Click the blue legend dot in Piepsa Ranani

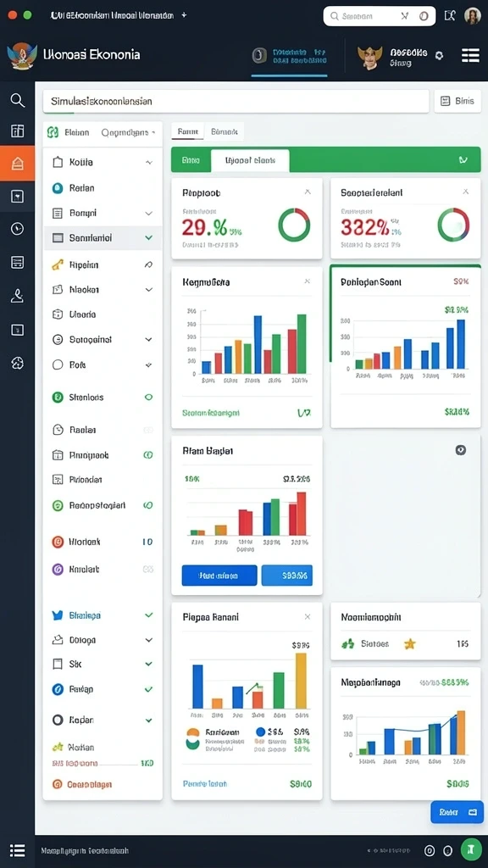pos(261,732)
